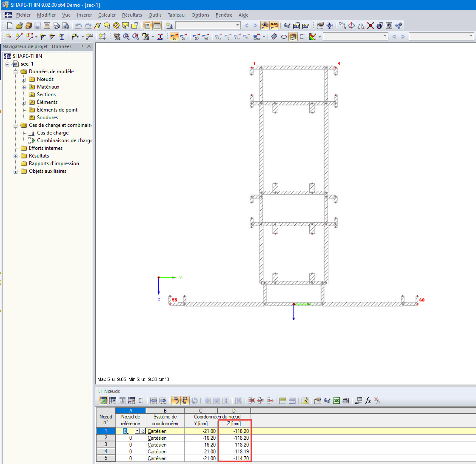Toggle result values x.xx display
Viewport: 476px width, 464px height.
[x=274, y=26]
